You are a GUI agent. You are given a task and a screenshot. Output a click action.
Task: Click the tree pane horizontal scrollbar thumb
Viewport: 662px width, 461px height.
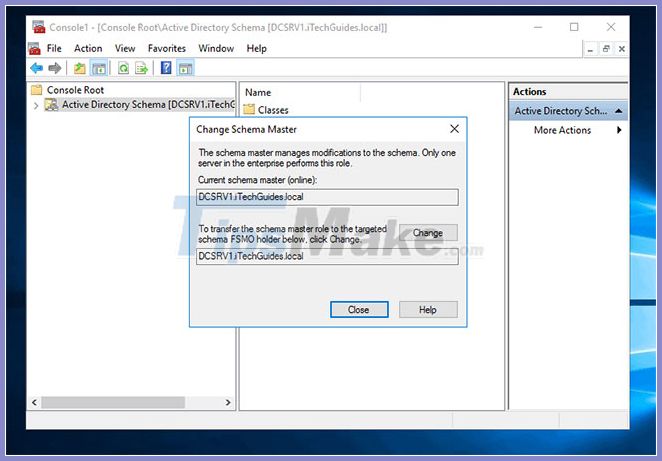113,402
